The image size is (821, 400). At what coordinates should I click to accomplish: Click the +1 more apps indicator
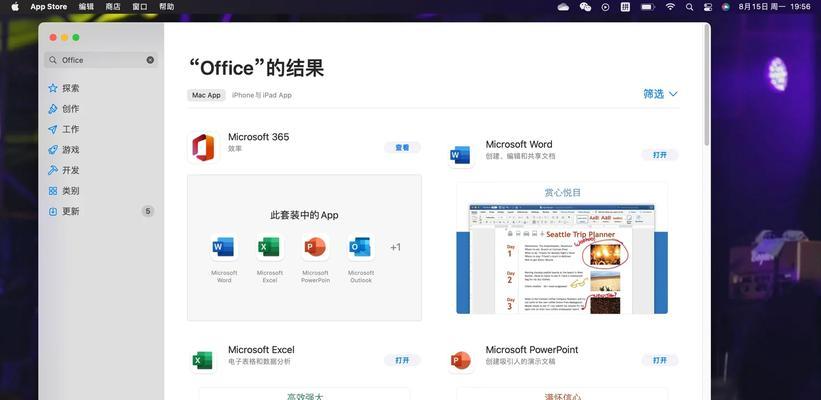(x=395, y=247)
